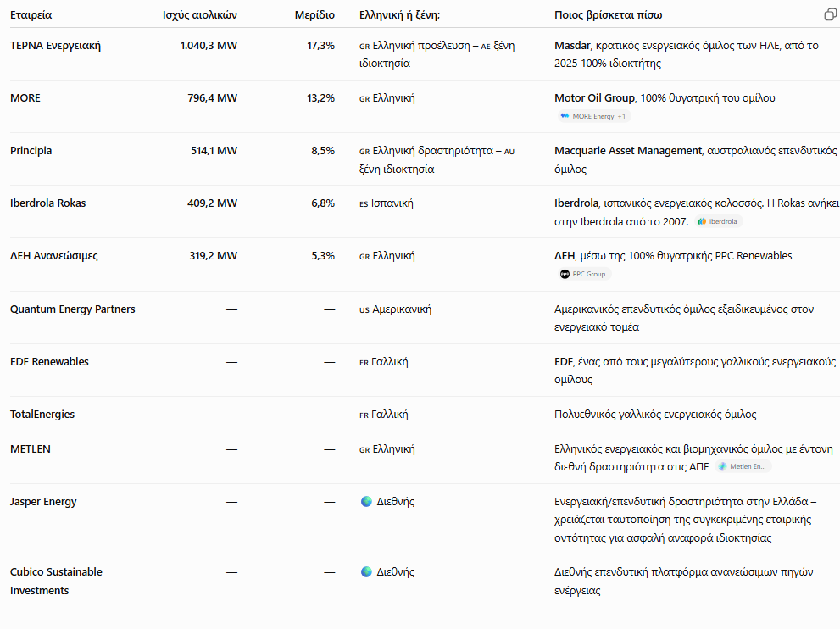Click the Macquarie Asset Management text
The width and height of the screenshot is (840, 629).
click(628, 151)
